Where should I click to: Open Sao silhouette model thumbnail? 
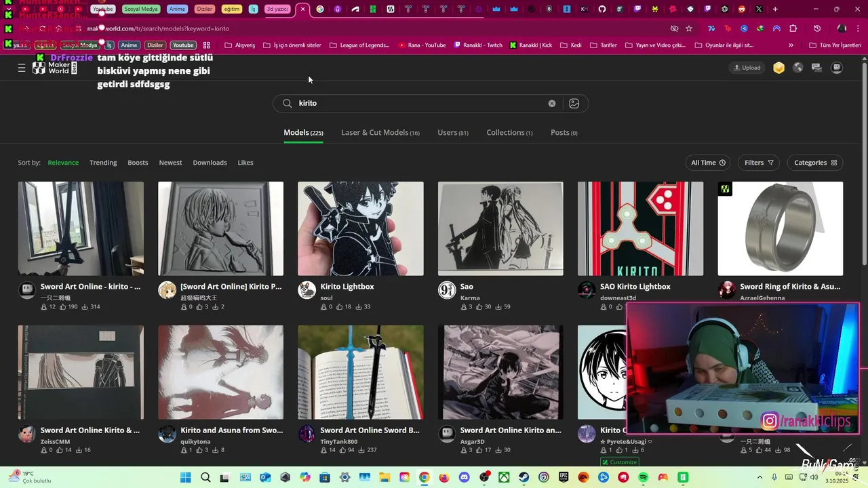(x=500, y=228)
